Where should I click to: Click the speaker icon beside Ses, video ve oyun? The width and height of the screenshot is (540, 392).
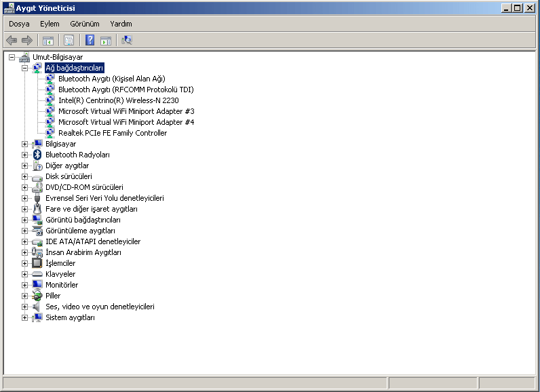click(x=37, y=307)
